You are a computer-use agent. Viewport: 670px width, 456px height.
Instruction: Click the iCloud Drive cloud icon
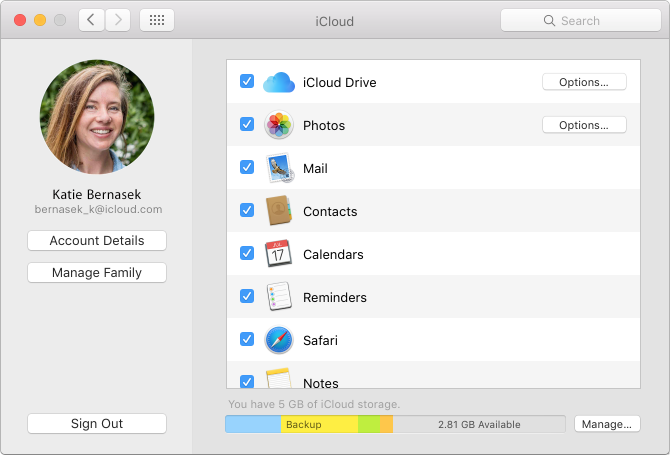279,82
